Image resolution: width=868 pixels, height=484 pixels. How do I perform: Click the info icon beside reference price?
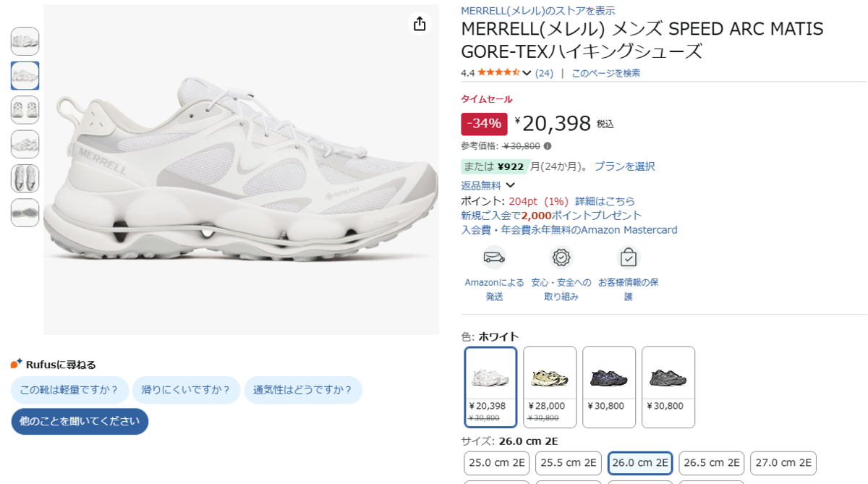pos(548,146)
